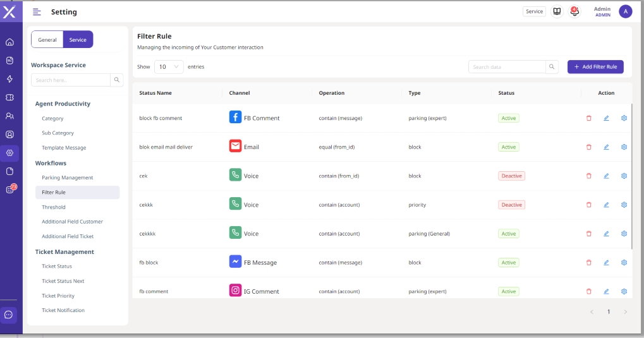644x338 pixels.
Task: Select the Service toggle option
Action: 78,40
